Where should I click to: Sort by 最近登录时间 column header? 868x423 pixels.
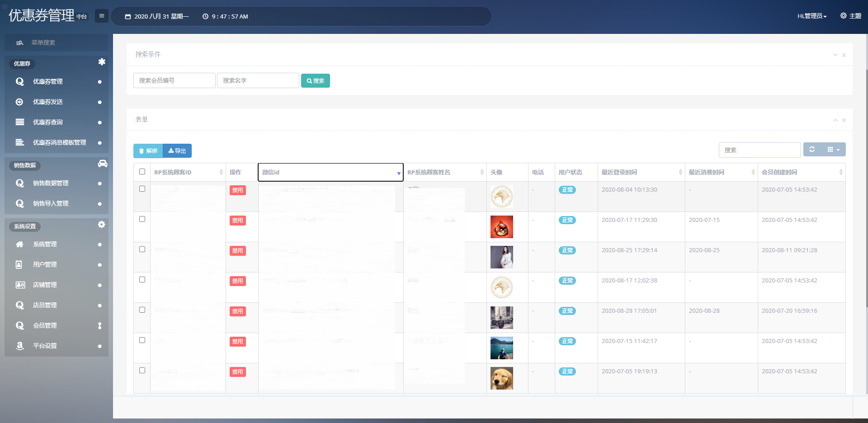click(x=619, y=172)
